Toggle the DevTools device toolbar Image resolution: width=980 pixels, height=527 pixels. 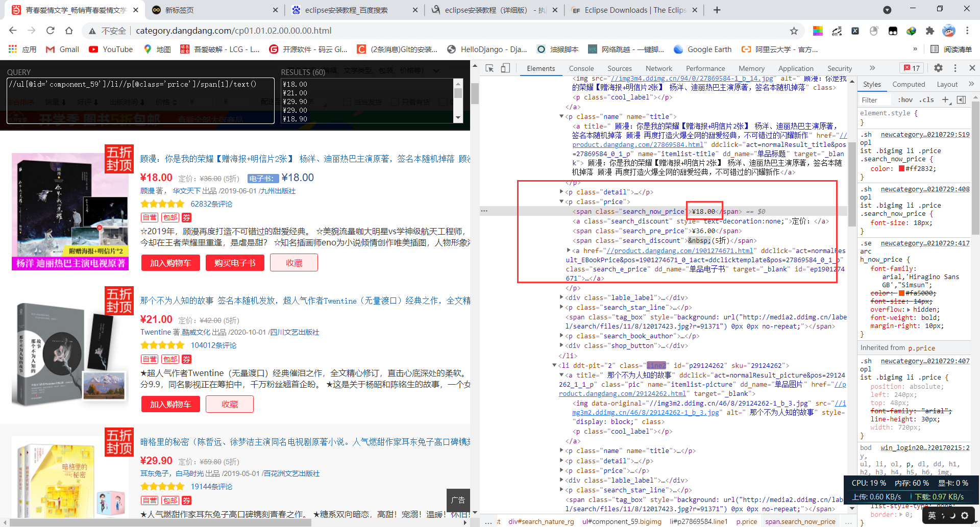505,68
